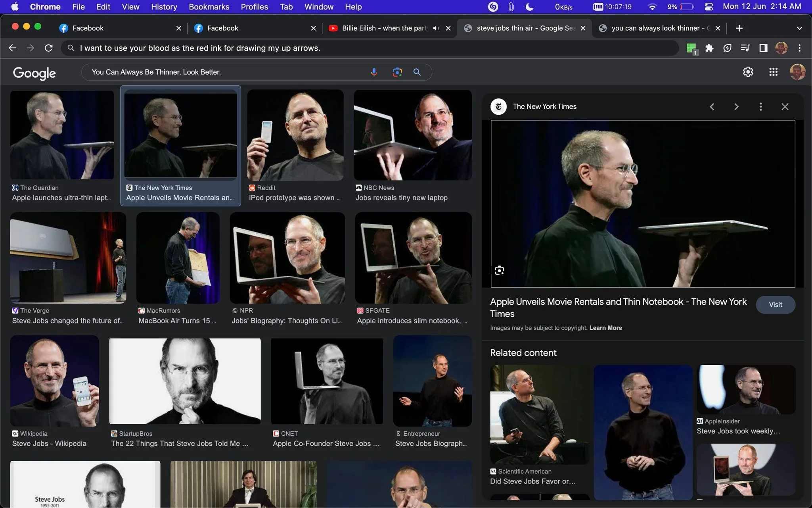The height and width of the screenshot is (508, 812).
Task: Toggle the Chrome side panel
Action: (x=763, y=48)
